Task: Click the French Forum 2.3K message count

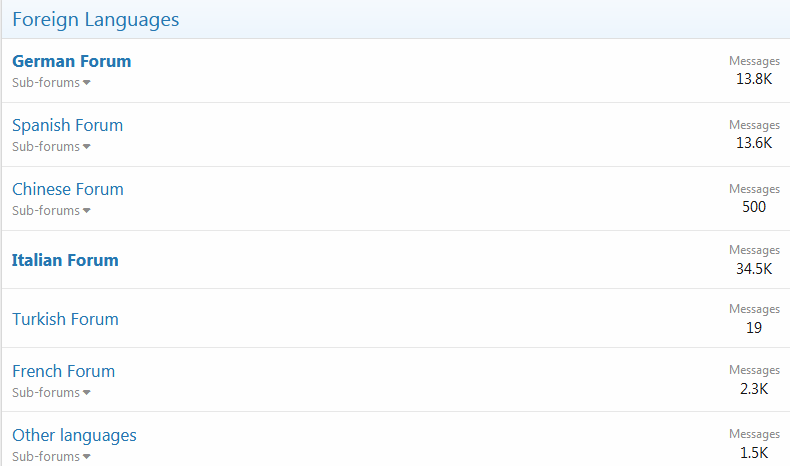Action: click(x=754, y=388)
